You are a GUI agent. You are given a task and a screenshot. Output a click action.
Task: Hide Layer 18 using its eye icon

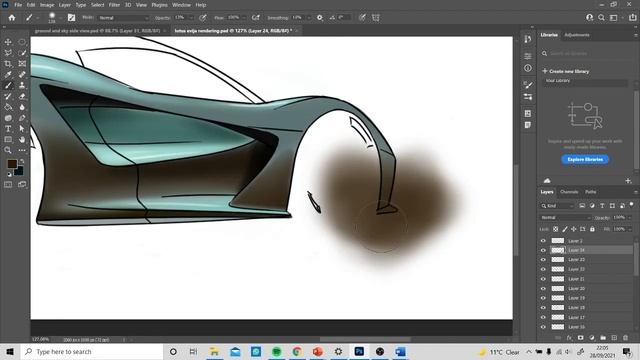click(x=543, y=308)
